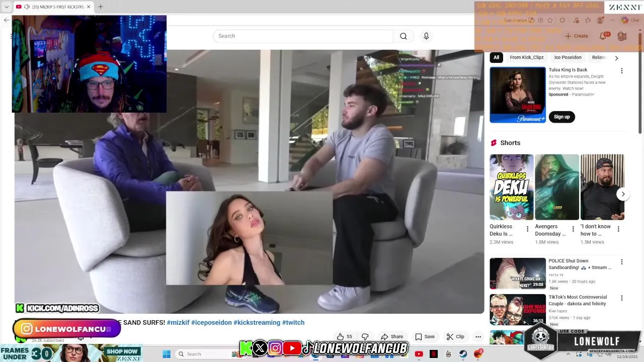
Task: Open Windows Start menu
Action: (167, 354)
